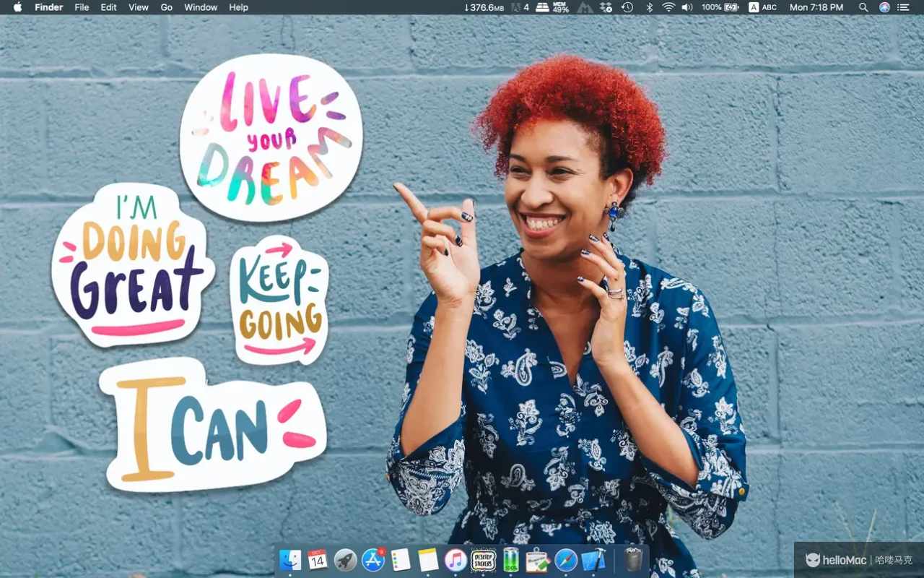Screen dimensions: 924x578
Task: Click the 100% battery status
Action: [x=720, y=7]
